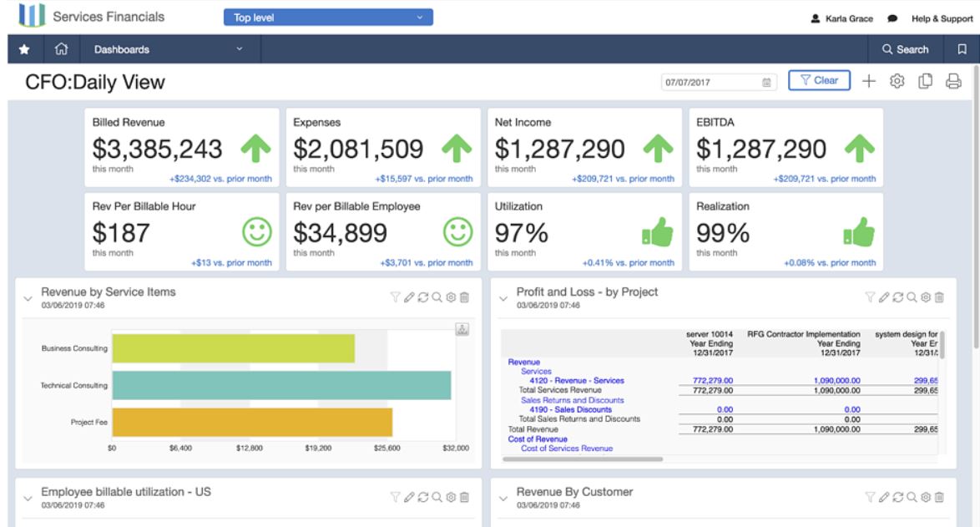
Task: Click the Clear filter button
Action: click(818, 81)
